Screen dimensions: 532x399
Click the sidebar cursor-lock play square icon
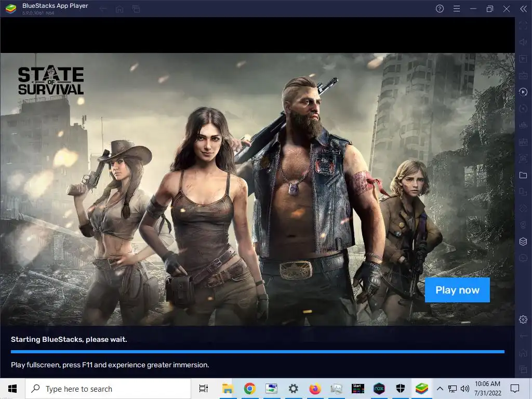click(523, 59)
